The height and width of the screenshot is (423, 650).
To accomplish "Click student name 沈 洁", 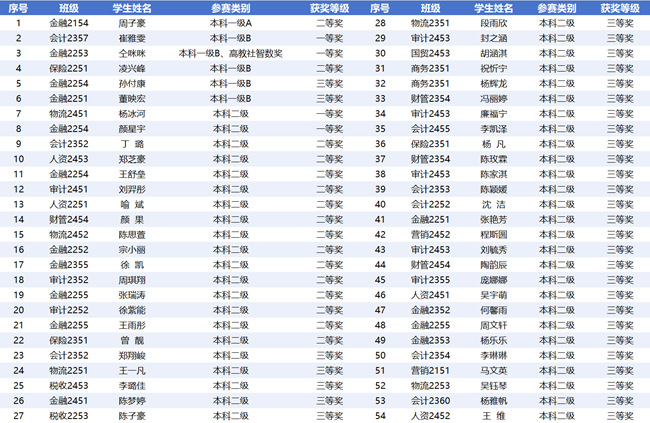I will point(494,204).
